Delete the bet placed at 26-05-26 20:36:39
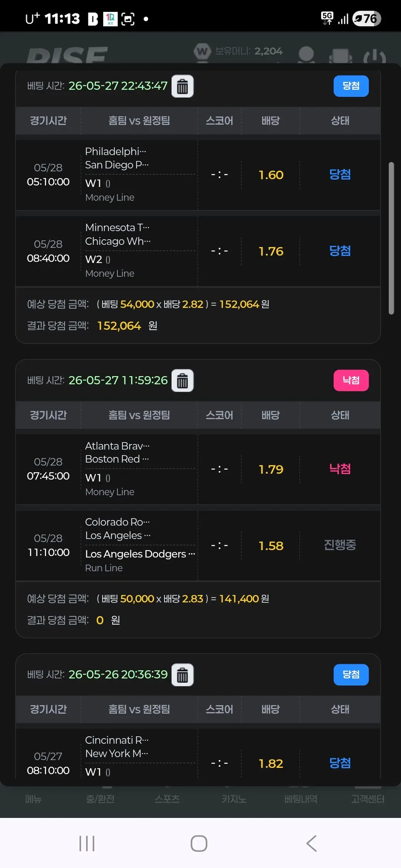 [182, 675]
